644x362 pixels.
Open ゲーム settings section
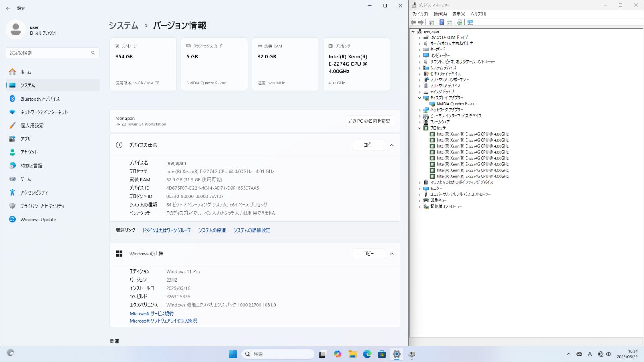(x=53, y=179)
